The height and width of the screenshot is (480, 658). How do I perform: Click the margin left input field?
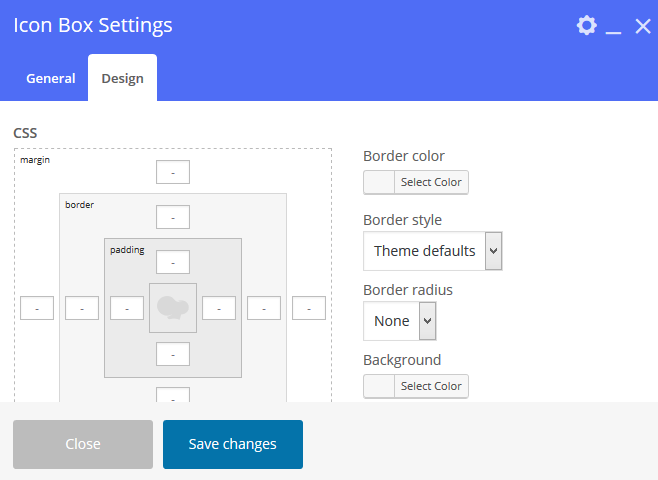[37, 308]
